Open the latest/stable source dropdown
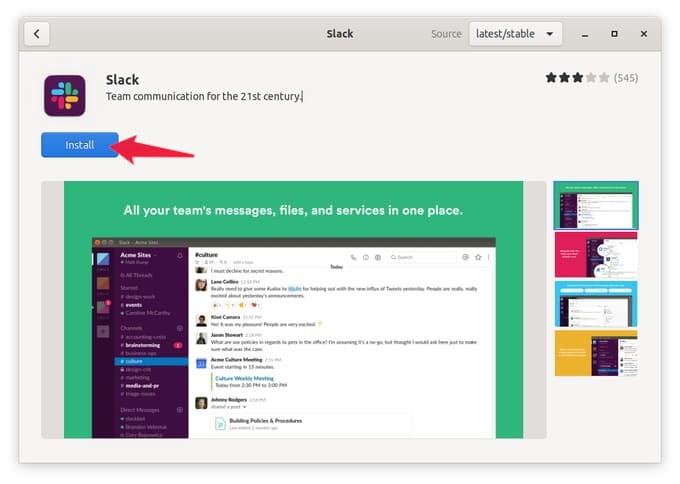Screen dimensions: 680x484 (x=515, y=34)
